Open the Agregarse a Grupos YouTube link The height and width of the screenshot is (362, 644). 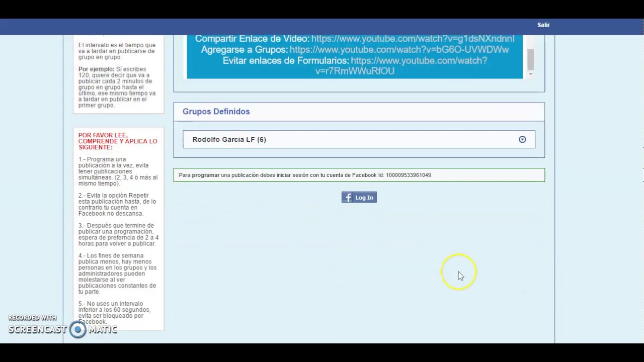pos(399,49)
